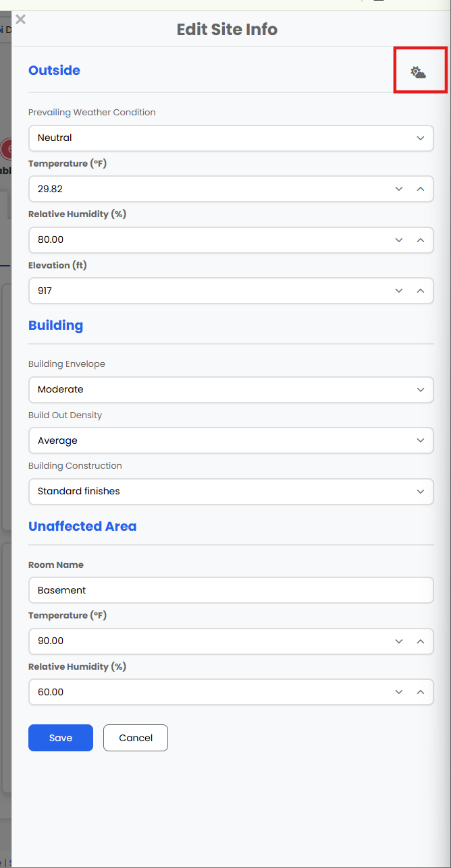Image resolution: width=451 pixels, height=868 pixels.
Task: Click the weather fetch icon beside Outside
Action: (419, 72)
